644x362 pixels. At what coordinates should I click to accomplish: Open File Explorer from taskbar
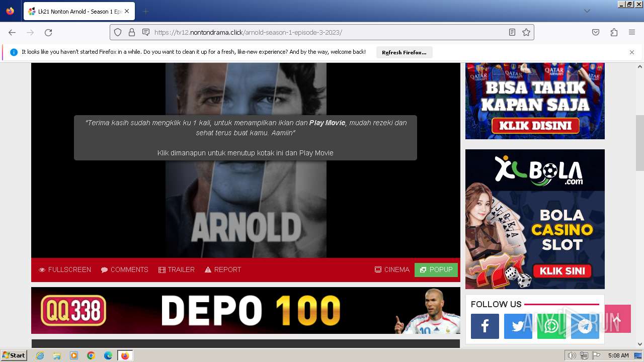coord(57,355)
